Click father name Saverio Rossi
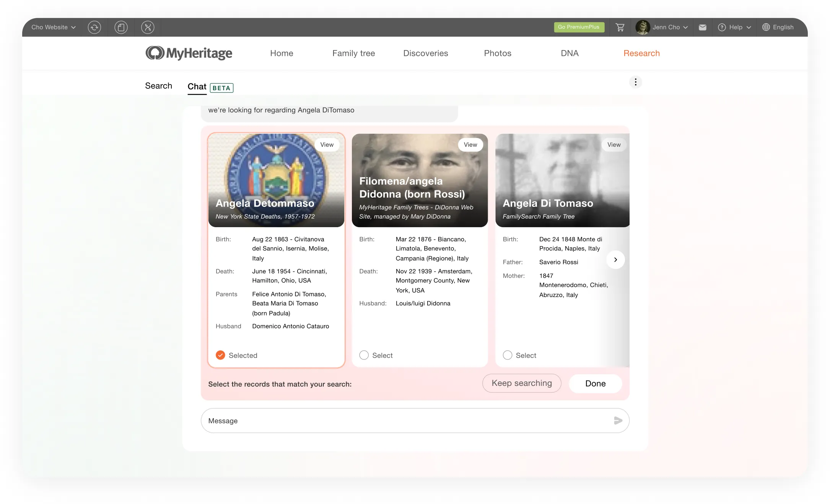The height and width of the screenshot is (504, 830). [558, 262]
